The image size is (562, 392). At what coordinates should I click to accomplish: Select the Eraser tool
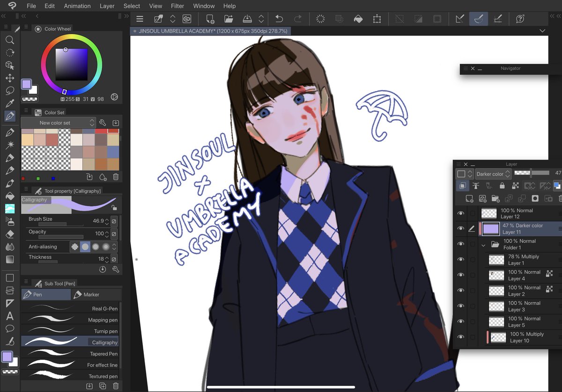[10, 234]
